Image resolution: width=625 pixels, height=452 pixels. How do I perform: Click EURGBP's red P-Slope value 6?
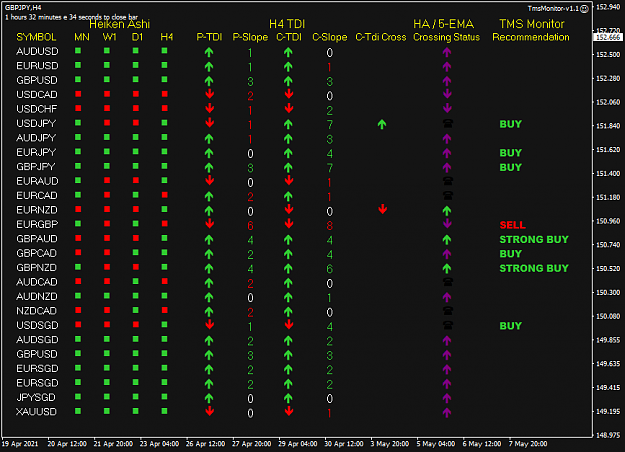pyautogui.click(x=250, y=226)
